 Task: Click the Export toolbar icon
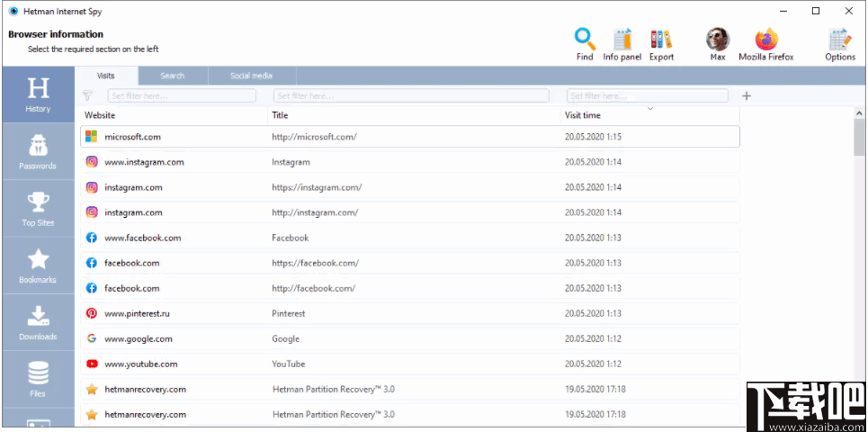[x=661, y=44]
